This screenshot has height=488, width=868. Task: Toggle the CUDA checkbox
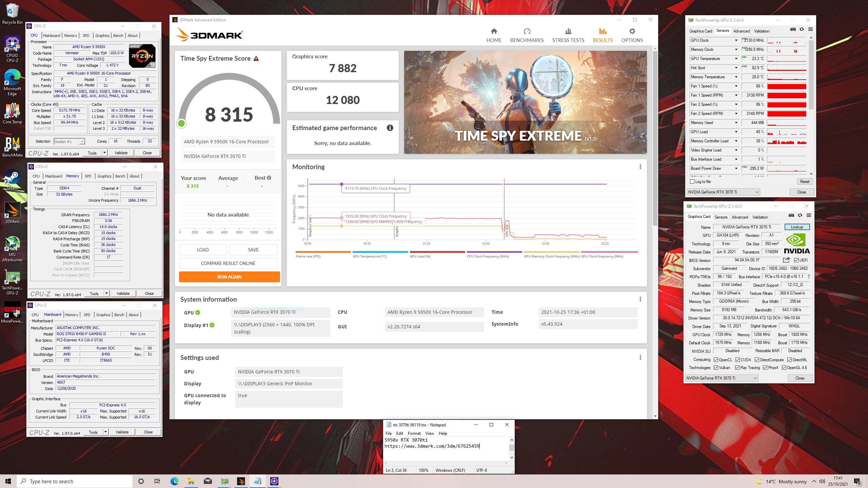(x=737, y=360)
